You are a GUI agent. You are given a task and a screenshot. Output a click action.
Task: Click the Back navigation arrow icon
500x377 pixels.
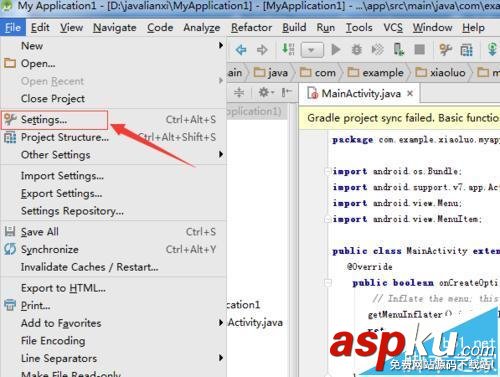(241, 50)
